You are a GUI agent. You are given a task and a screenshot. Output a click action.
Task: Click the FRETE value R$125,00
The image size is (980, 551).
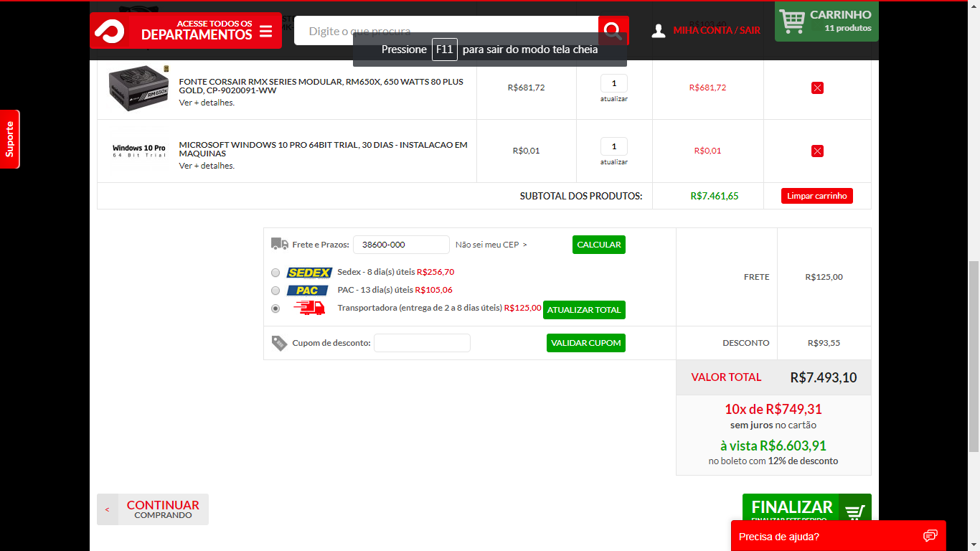coord(824,277)
